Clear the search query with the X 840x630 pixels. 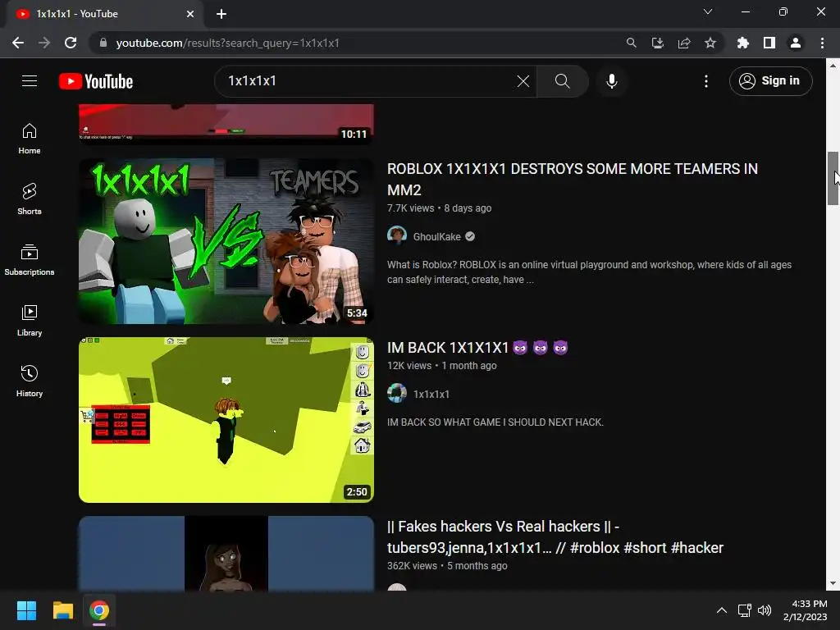[523, 81]
